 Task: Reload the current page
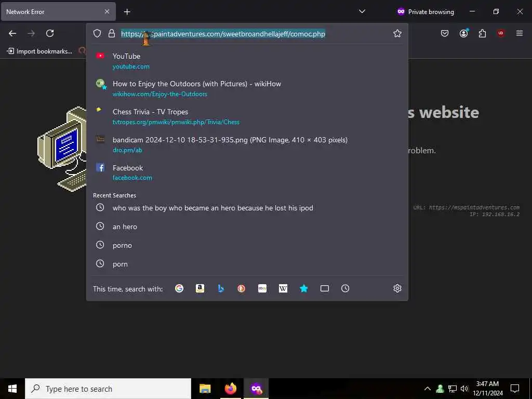click(50, 33)
